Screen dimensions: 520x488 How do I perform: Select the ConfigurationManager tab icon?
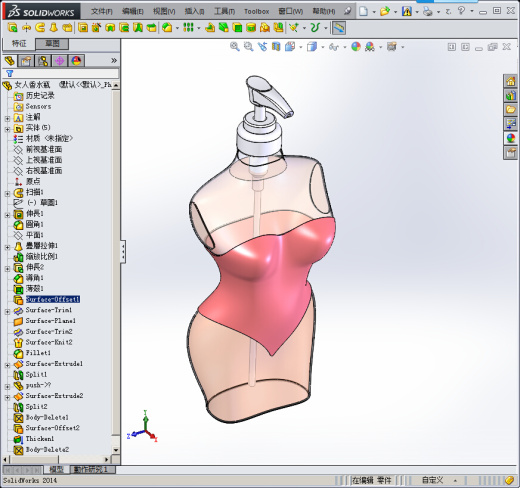click(43, 61)
